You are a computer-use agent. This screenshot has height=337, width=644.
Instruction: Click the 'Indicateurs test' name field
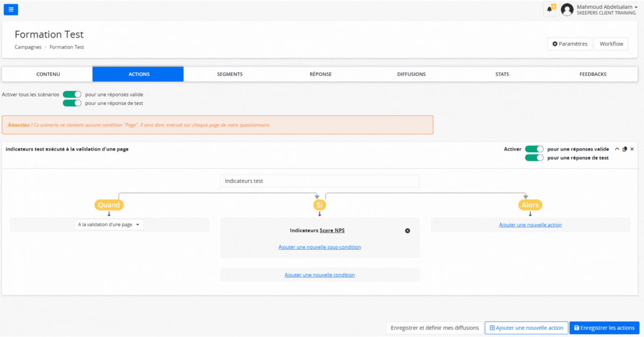point(319,181)
